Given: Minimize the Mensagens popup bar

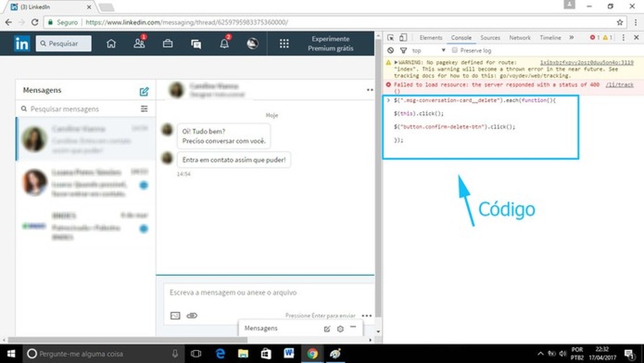Looking at the screenshot, I should (x=353, y=327).
